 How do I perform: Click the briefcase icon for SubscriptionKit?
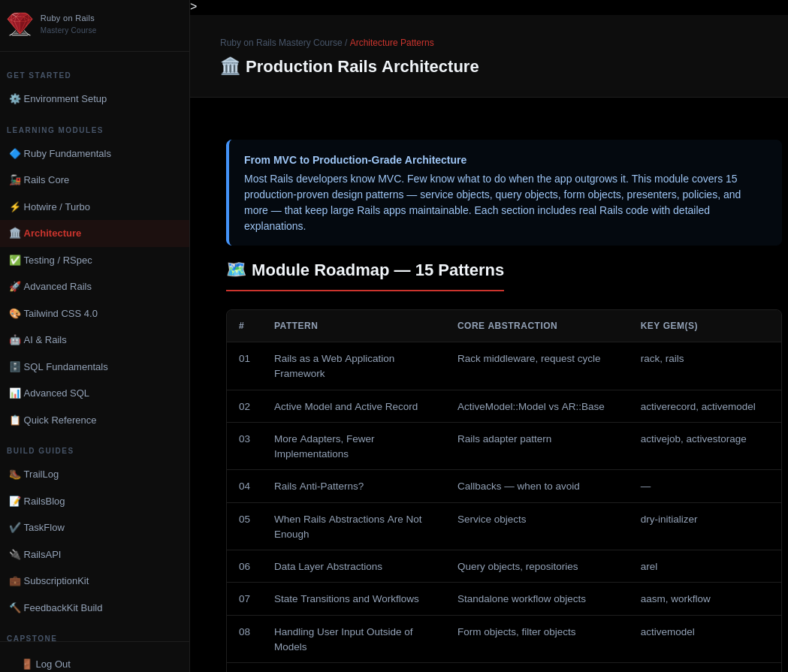tap(15, 581)
